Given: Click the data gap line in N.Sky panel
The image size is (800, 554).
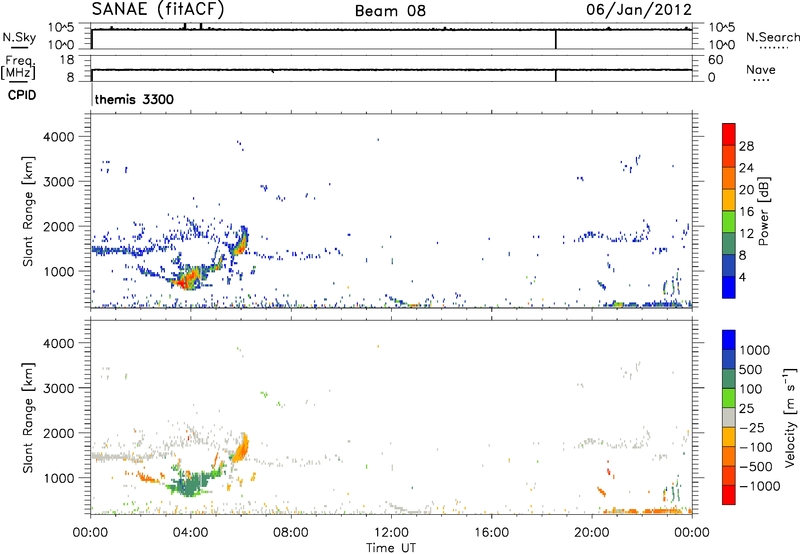Looking at the screenshot, I should point(556,39).
